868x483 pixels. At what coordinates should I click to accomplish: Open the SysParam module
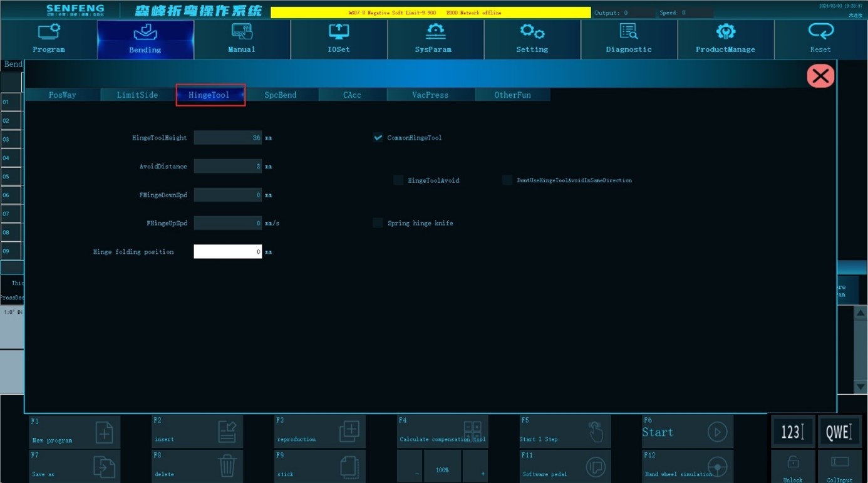(x=435, y=39)
